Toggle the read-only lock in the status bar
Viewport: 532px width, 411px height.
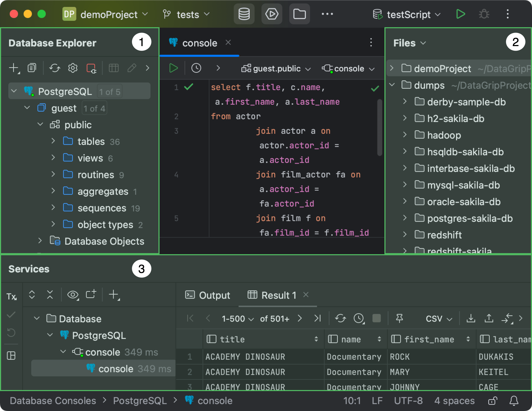(493, 401)
